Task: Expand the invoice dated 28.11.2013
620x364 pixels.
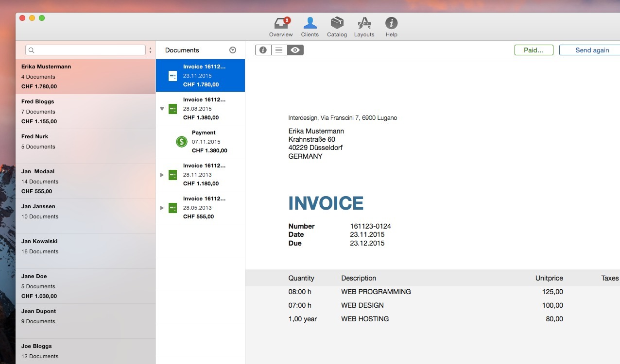Action: click(x=162, y=175)
